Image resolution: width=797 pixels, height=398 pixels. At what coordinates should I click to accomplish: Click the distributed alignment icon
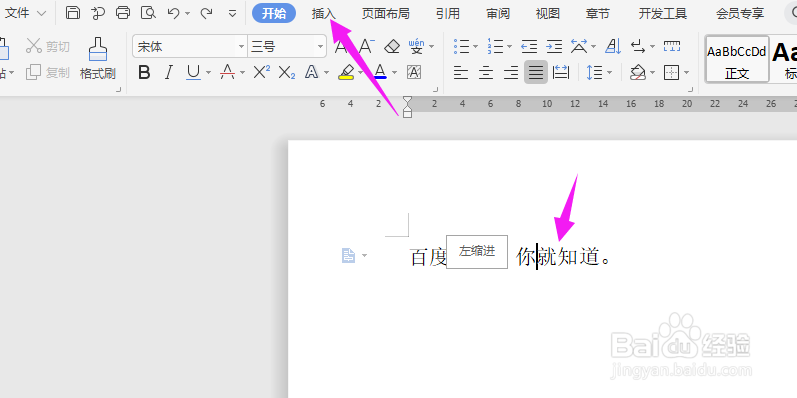pyautogui.click(x=561, y=73)
